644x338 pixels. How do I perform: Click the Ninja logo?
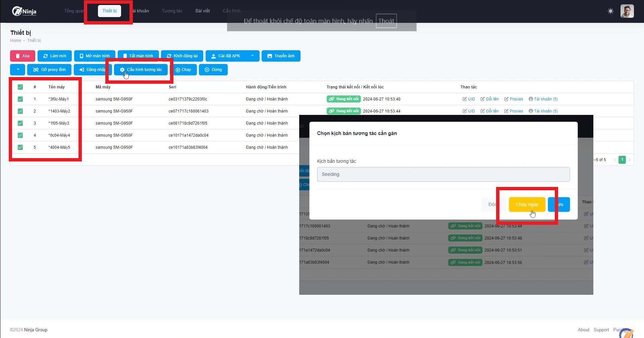pos(24,11)
